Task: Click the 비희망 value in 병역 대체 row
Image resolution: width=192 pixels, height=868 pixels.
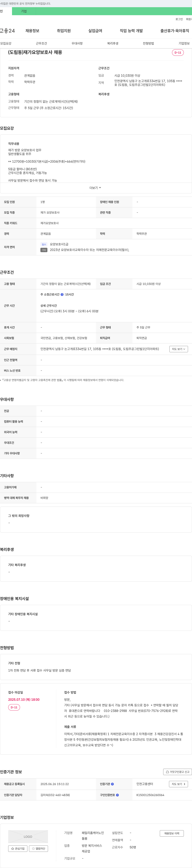Action: point(44,498)
